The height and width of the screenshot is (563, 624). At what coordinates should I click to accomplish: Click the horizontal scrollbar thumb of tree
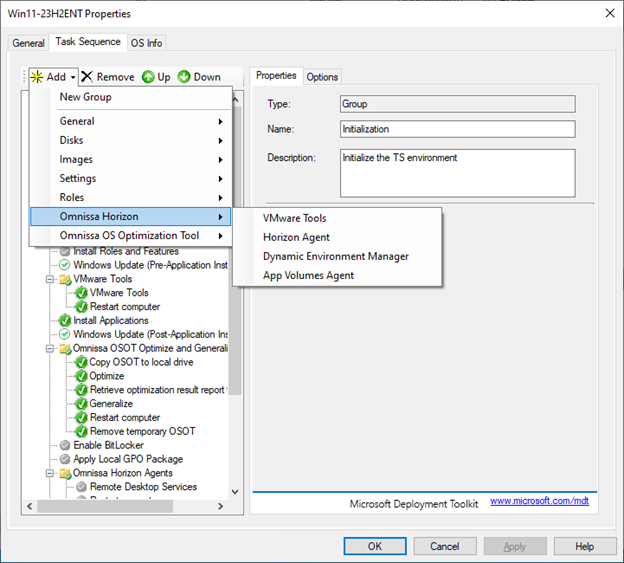tap(105, 506)
